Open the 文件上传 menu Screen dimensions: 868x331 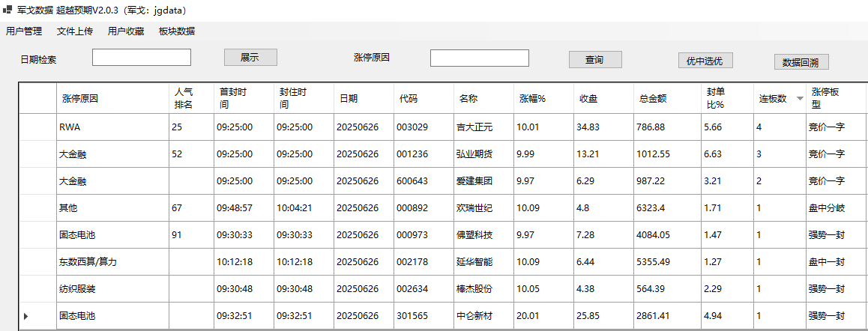tap(75, 31)
